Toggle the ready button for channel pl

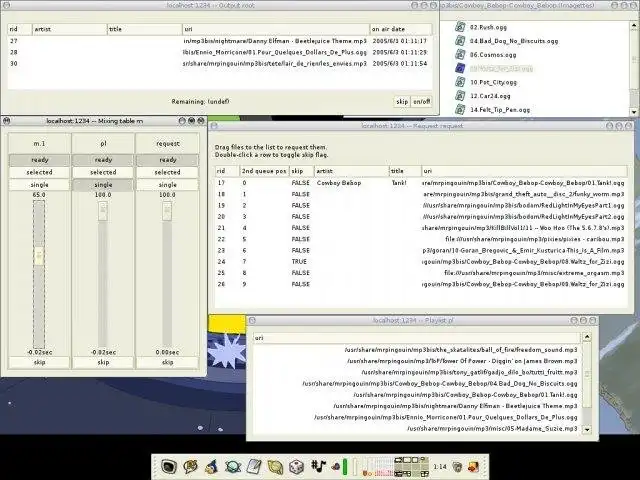103,160
